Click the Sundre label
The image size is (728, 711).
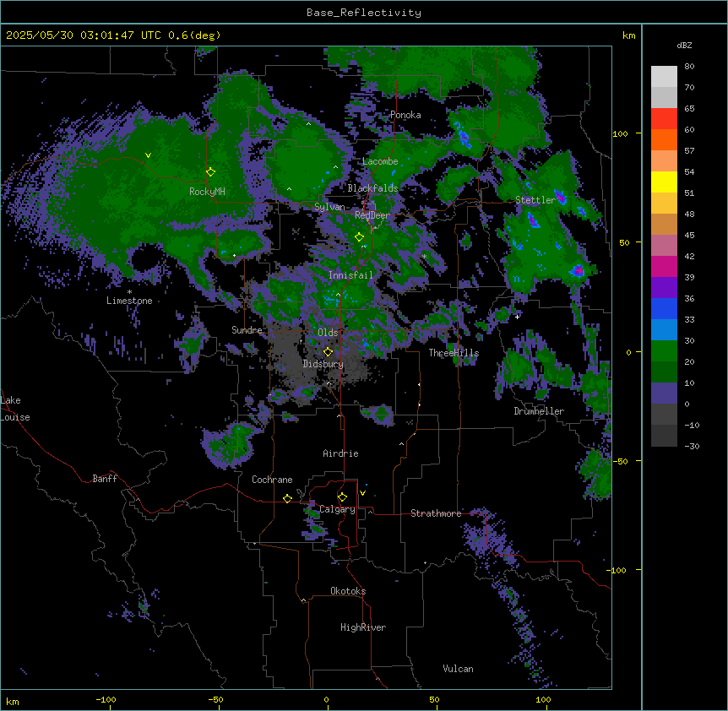[247, 330]
